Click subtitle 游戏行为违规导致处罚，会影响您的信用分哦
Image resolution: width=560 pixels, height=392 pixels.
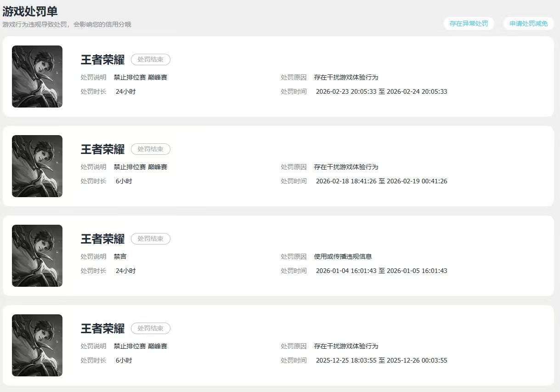click(x=67, y=24)
